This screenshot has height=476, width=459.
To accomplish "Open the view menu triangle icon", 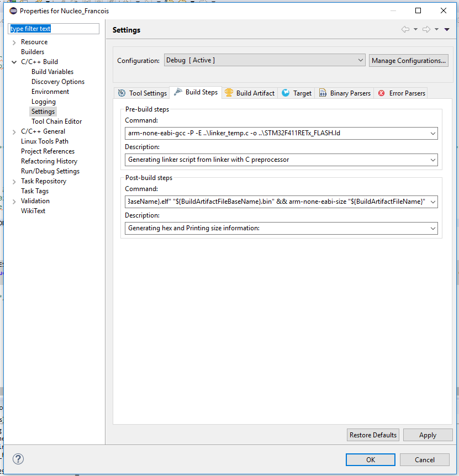I will click(447, 29).
